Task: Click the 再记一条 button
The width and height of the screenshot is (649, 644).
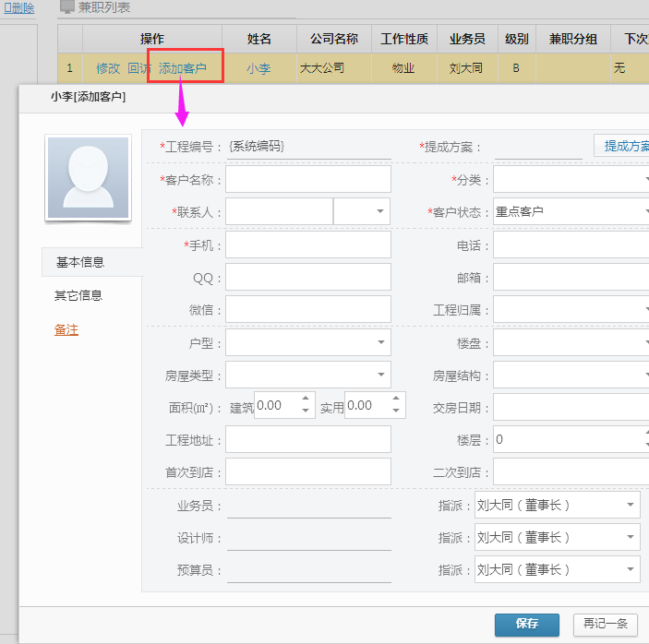Action: tap(605, 624)
